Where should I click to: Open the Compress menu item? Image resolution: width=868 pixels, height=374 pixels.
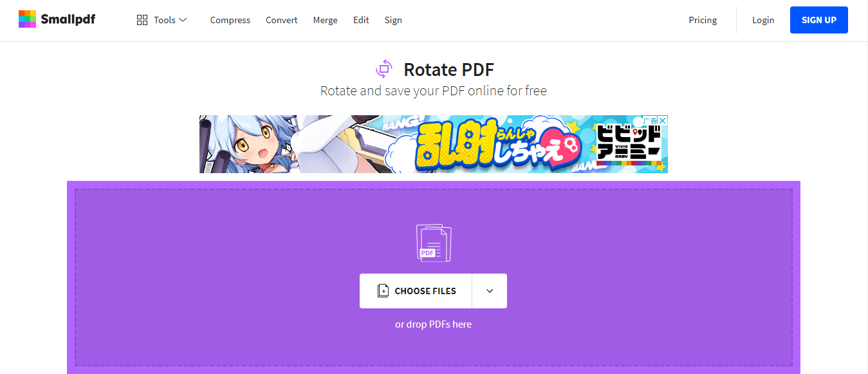pyautogui.click(x=230, y=20)
